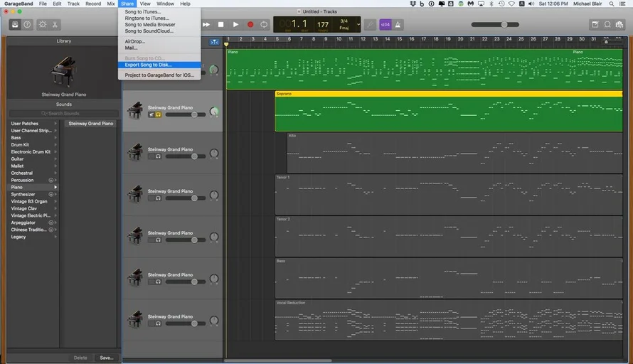633x364 pixels.
Task: Turn on the Cycle loop button
Action: [264, 25]
